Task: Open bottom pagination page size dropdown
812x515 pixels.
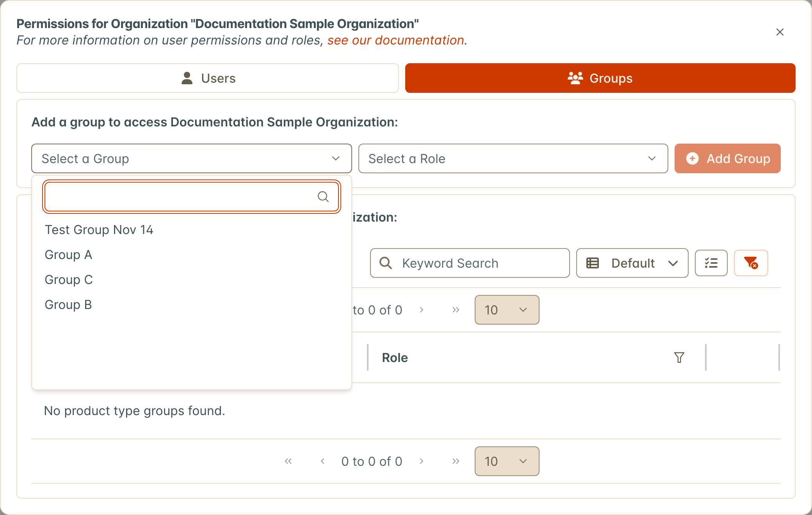Action: pos(507,461)
